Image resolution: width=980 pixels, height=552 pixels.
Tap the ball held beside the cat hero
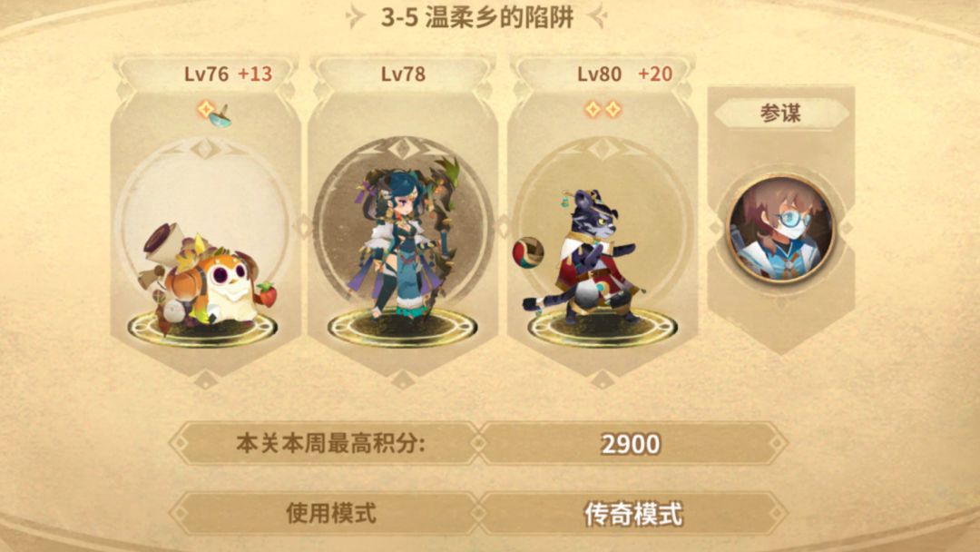(528, 252)
